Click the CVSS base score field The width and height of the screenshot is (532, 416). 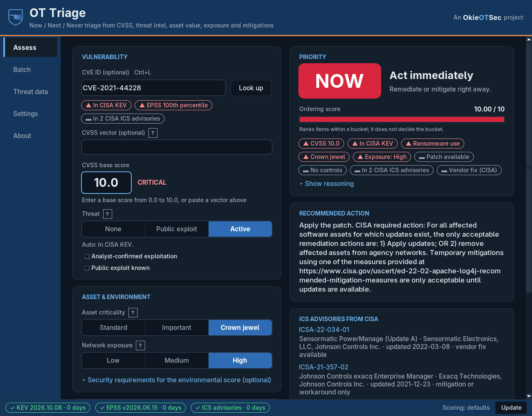(x=106, y=183)
